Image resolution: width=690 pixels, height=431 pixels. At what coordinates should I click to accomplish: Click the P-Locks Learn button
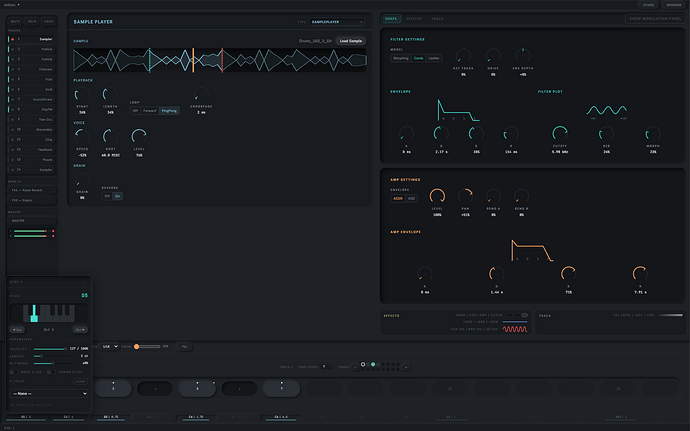(80, 381)
